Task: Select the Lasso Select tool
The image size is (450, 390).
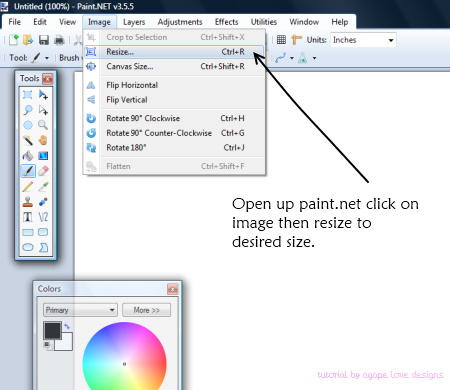Action: 28,110
